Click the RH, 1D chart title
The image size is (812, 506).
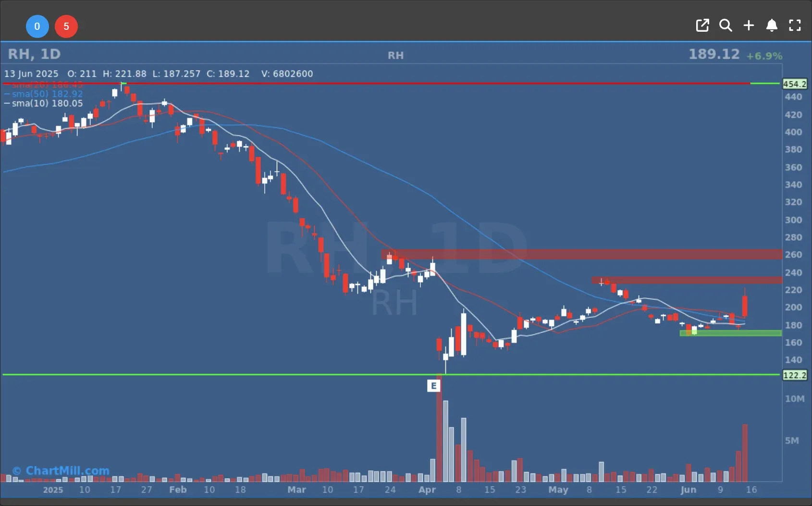point(34,54)
